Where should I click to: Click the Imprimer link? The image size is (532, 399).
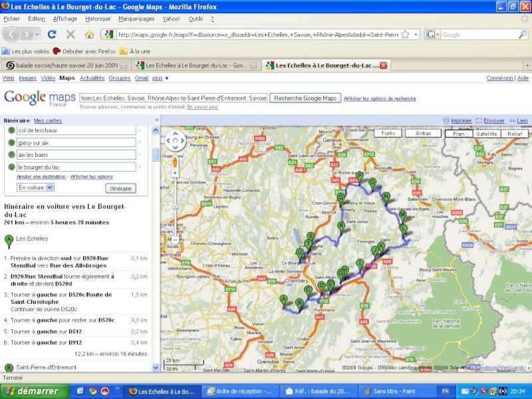tap(461, 120)
